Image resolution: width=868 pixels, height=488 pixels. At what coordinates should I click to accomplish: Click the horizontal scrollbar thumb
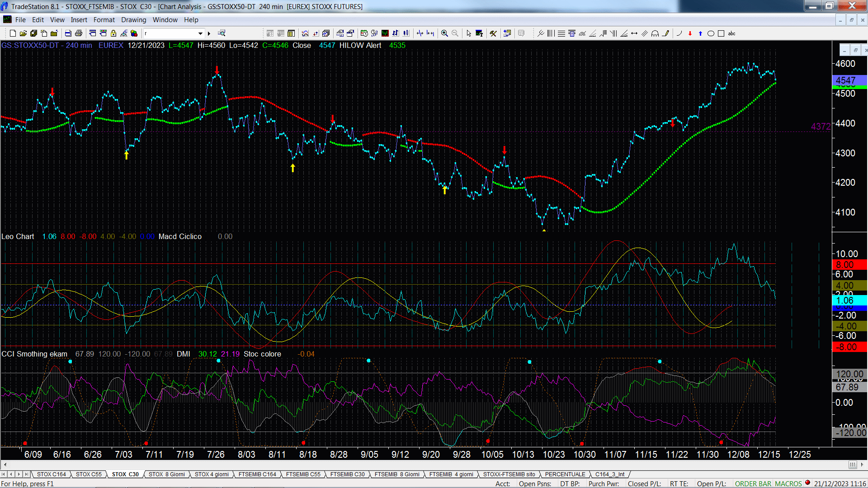852,465
